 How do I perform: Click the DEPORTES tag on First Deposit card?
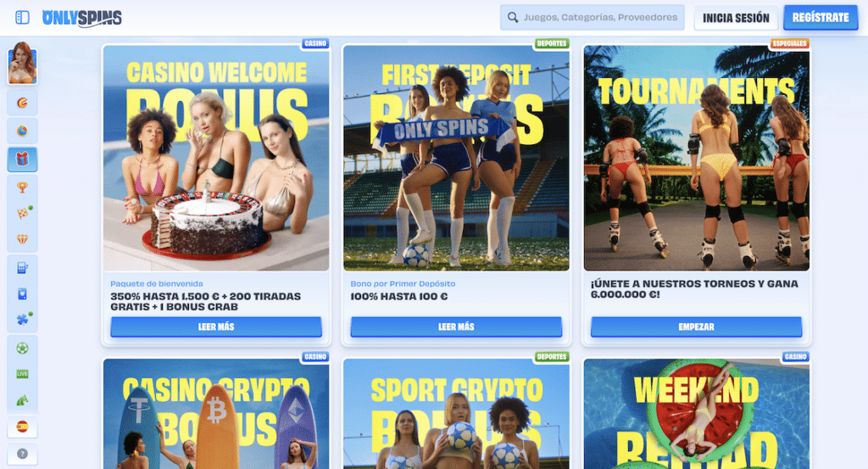(551, 43)
